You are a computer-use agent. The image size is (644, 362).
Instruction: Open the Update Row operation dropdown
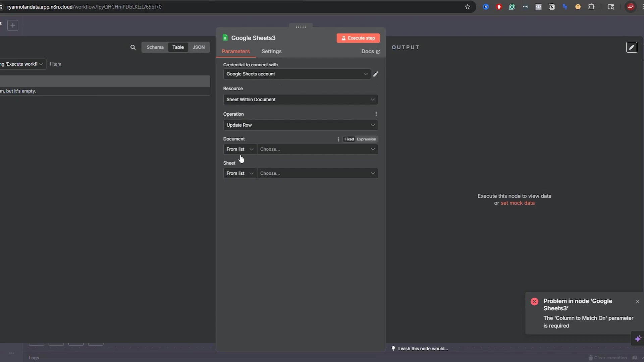point(300,125)
